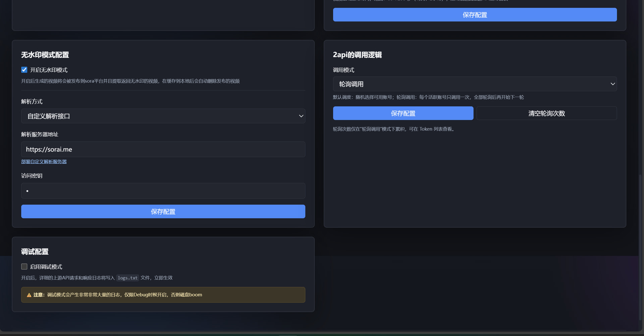Click description starting 开启后生成的视频将会被发布
Viewport: 644px width, 336px height.
(x=130, y=81)
